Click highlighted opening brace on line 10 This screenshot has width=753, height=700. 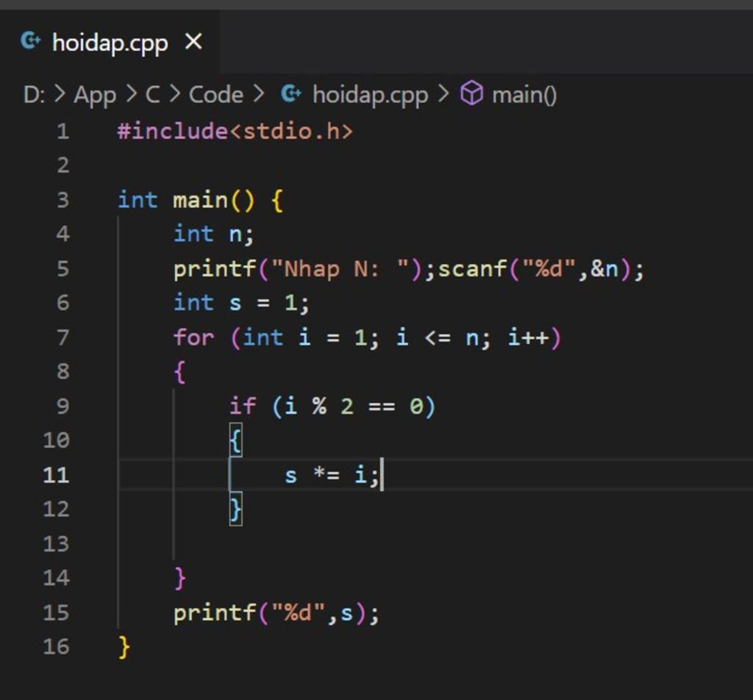[x=236, y=440]
